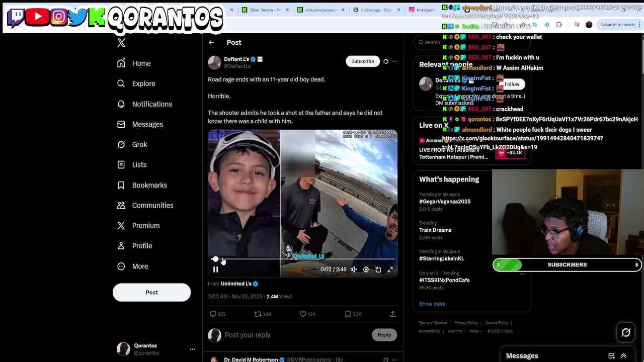Viewport: 644px width, 362px height.
Task: Open Notifications in the sidebar
Action: pos(144,104)
